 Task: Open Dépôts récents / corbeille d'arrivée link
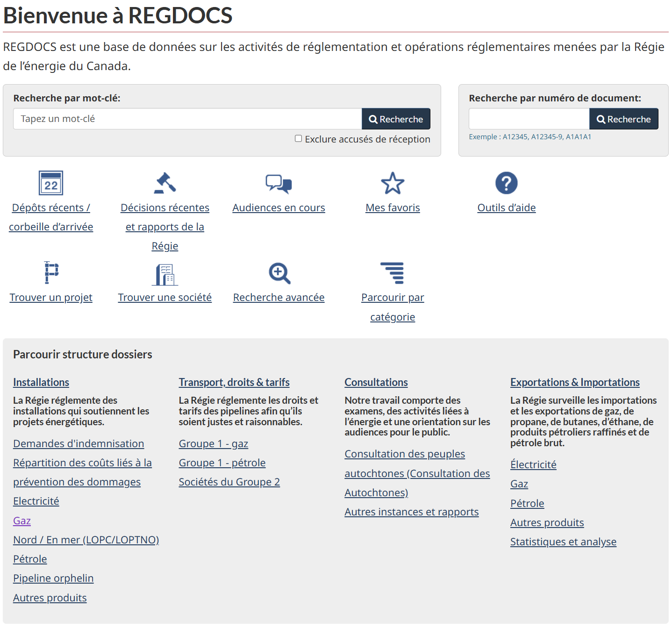click(x=51, y=217)
